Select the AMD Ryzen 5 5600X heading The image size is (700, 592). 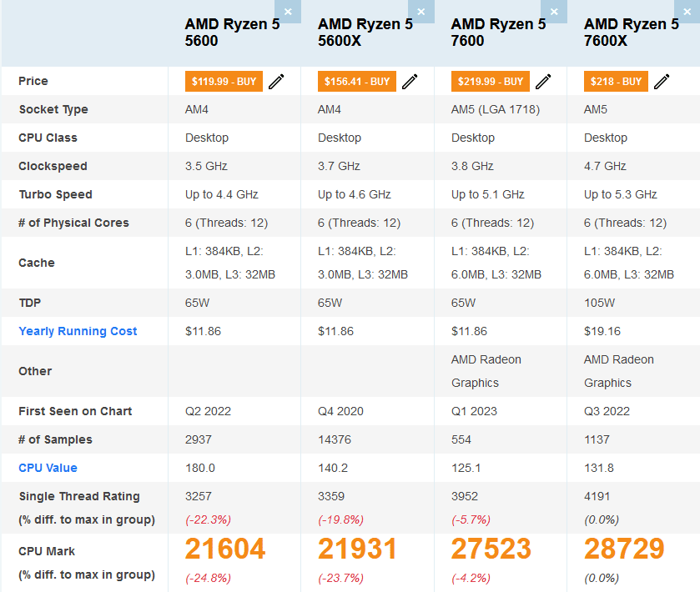(365, 33)
